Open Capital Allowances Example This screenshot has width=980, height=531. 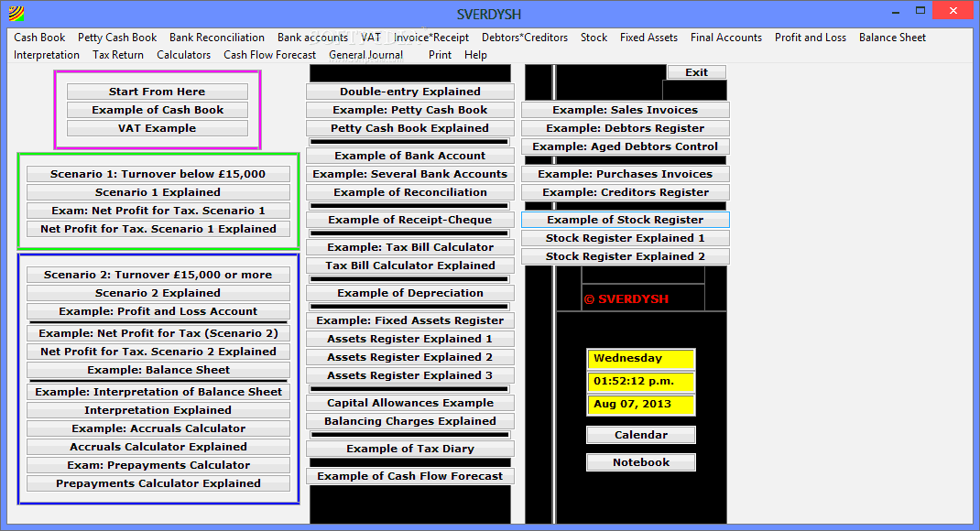click(410, 403)
